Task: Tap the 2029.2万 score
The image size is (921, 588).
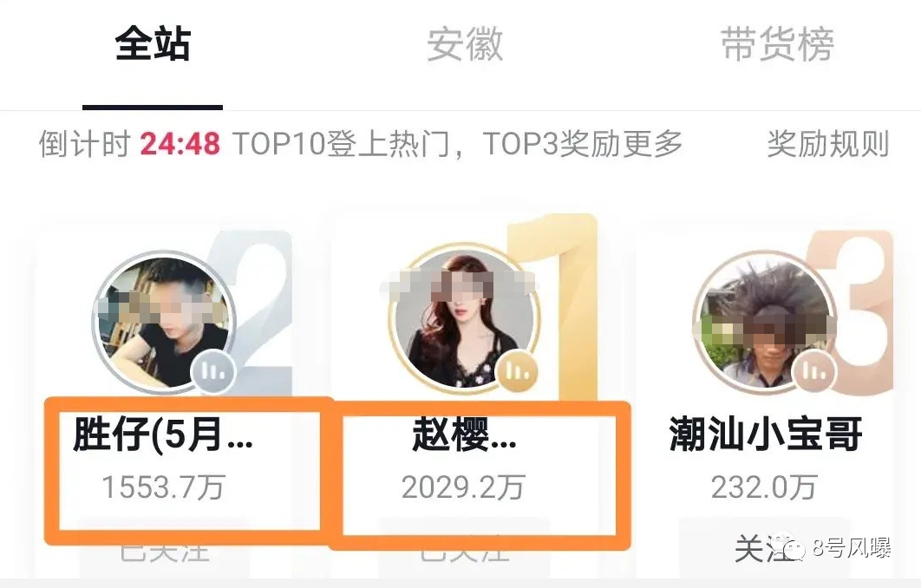Action: [463, 487]
